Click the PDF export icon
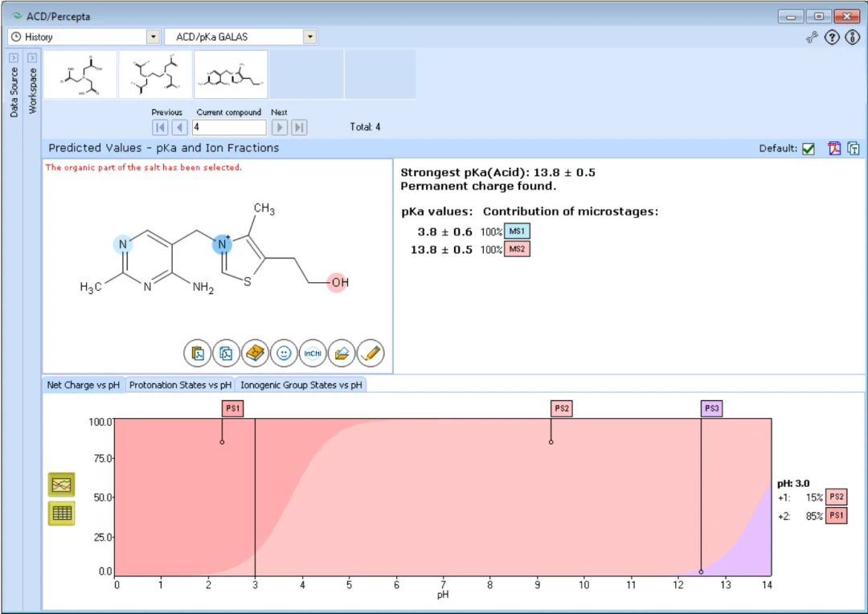868x614 pixels. click(x=834, y=149)
